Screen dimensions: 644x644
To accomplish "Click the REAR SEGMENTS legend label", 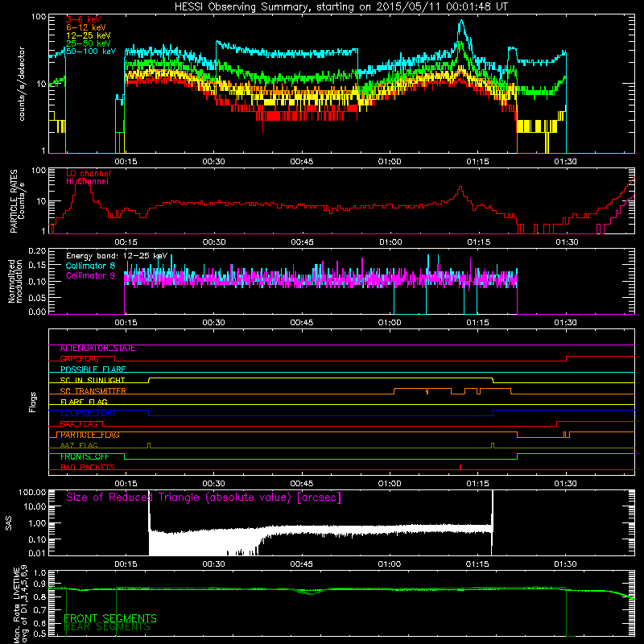I will point(107,627).
